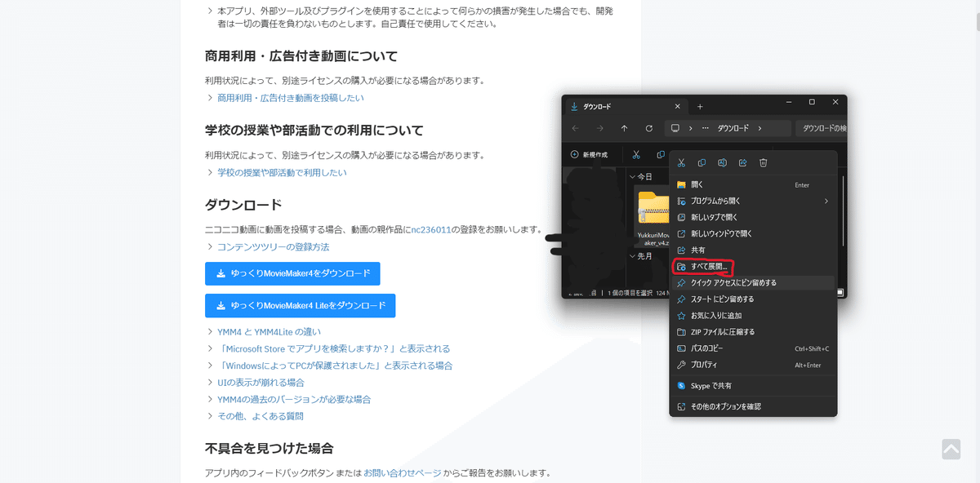The width and height of the screenshot is (980, 483).
Task: Choose 新しいタブで開く
Action: [753, 217]
